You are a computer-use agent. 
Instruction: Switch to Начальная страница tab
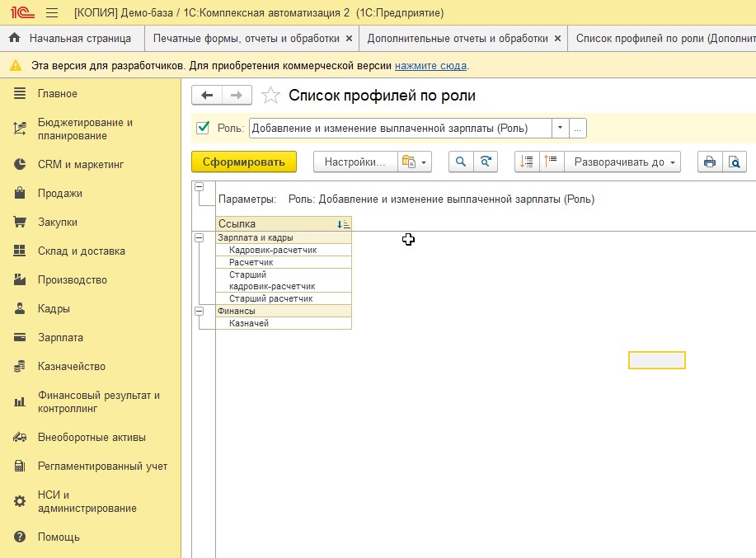click(72, 38)
